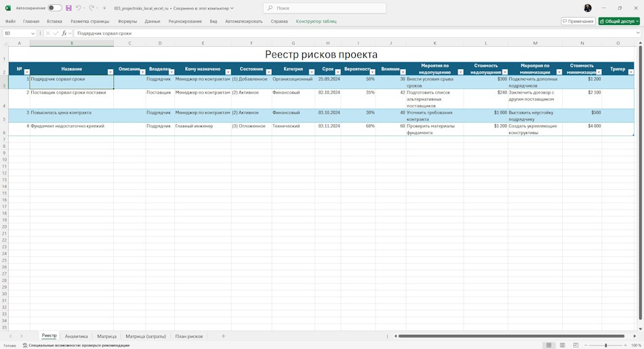
Task: Open the Конструктор таблиц tab
Action: click(317, 22)
